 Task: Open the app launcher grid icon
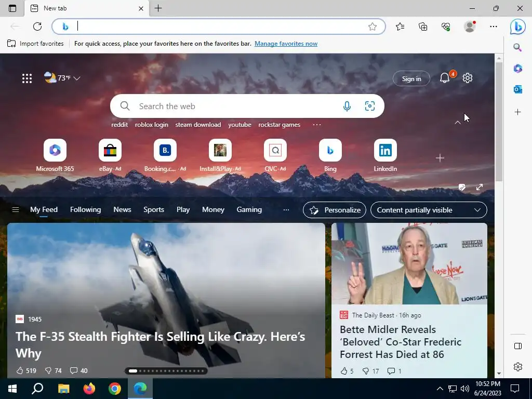(x=27, y=78)
